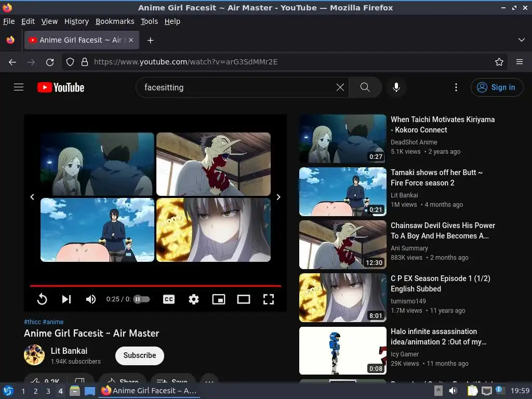Open the YouTube guide hamburger menu
This screenshot has width=532, height=399.
[x=19, y=87]
